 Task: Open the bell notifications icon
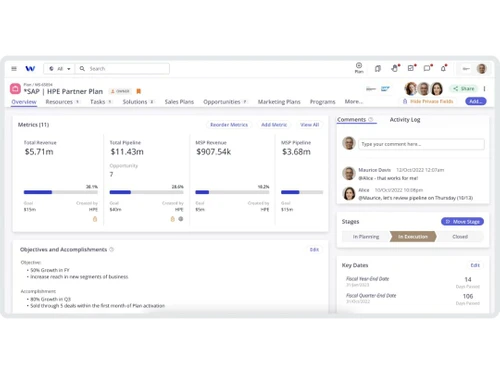coord(443,68)
